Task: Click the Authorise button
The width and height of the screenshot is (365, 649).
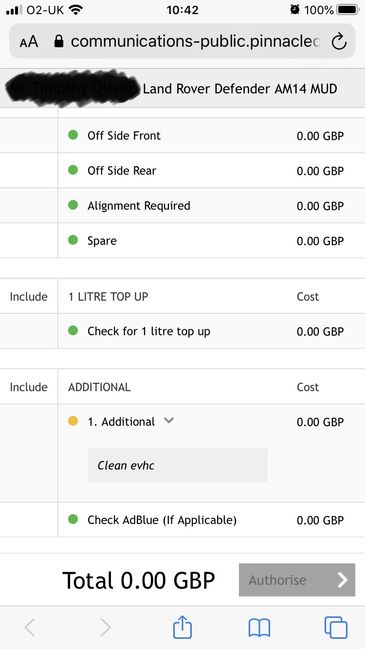Action: (297, 580)
